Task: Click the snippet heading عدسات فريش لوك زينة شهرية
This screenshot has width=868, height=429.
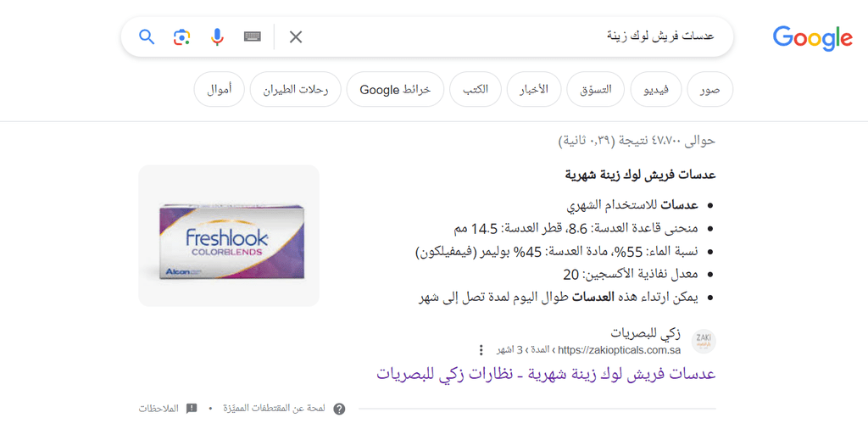Action: point(641,175)
